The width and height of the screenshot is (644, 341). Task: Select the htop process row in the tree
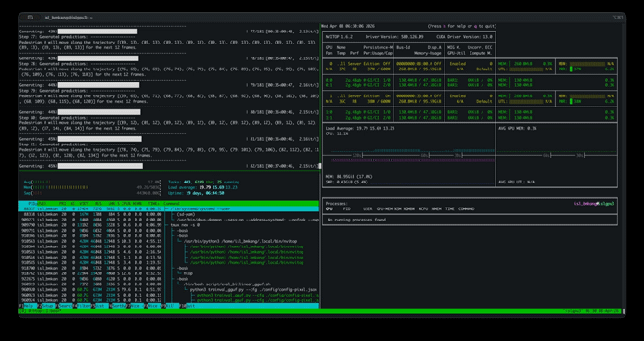[x=168, y=272]
